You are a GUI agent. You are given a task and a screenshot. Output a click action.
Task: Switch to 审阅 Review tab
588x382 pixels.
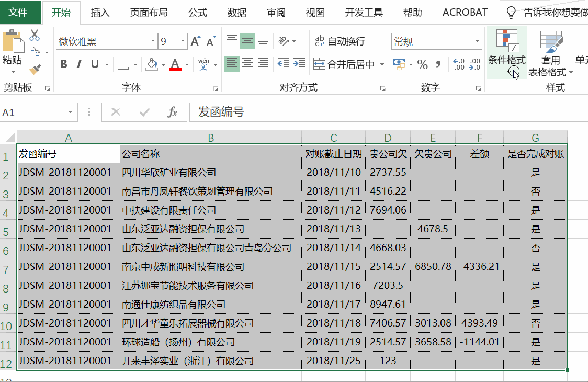tap(276, 13)
